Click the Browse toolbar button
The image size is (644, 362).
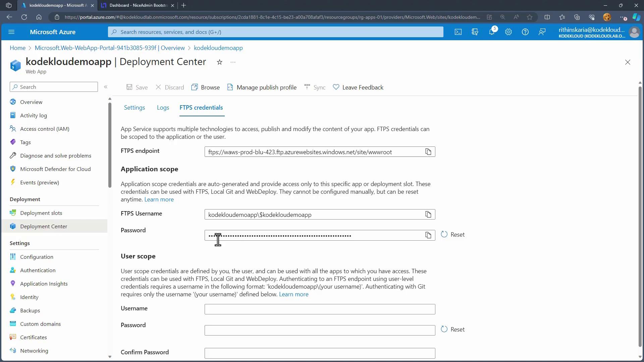pos(206,87)
